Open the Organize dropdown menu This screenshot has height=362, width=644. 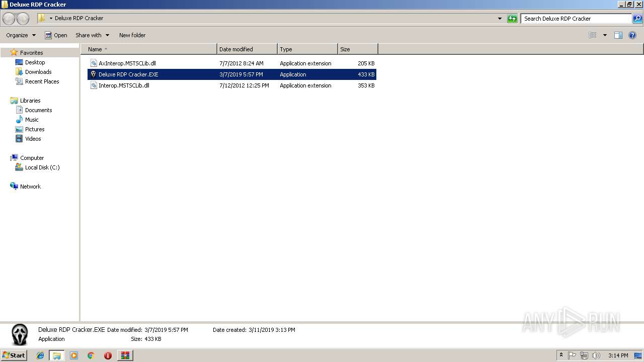21,35
